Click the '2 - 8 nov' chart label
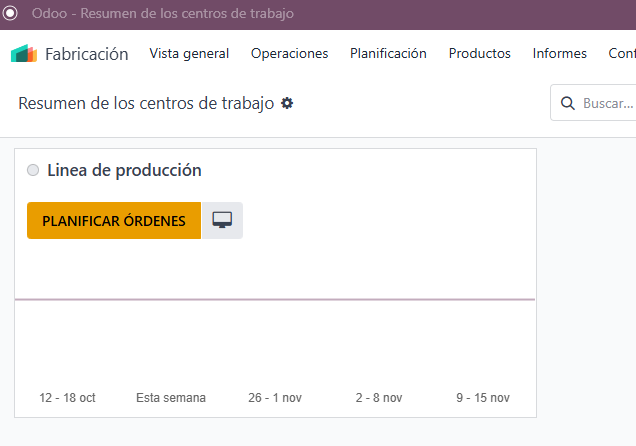 click(379, 398)
